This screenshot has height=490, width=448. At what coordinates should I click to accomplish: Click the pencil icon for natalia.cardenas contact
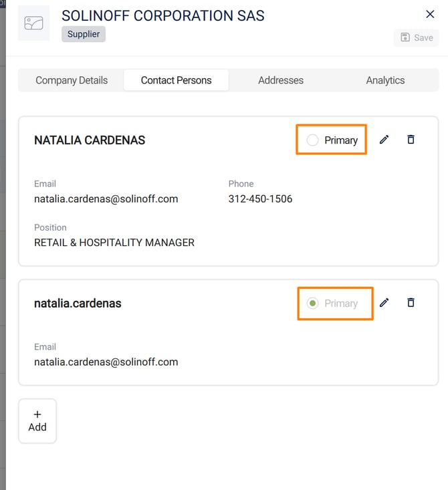[384, 303]
